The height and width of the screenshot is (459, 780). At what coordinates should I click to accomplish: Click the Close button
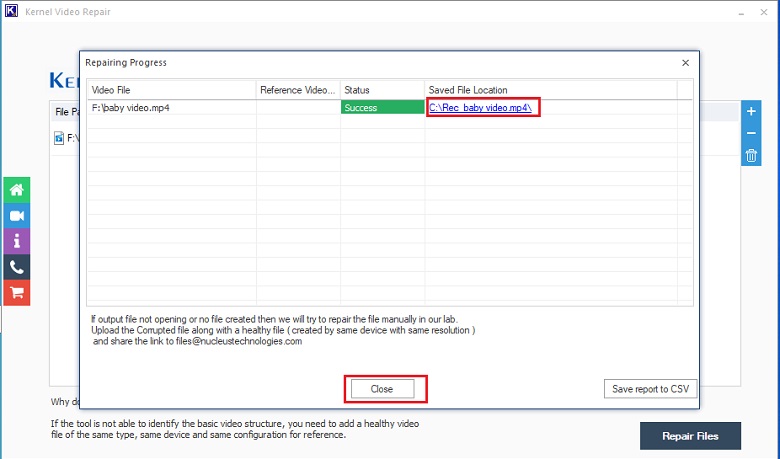point(382,389)
